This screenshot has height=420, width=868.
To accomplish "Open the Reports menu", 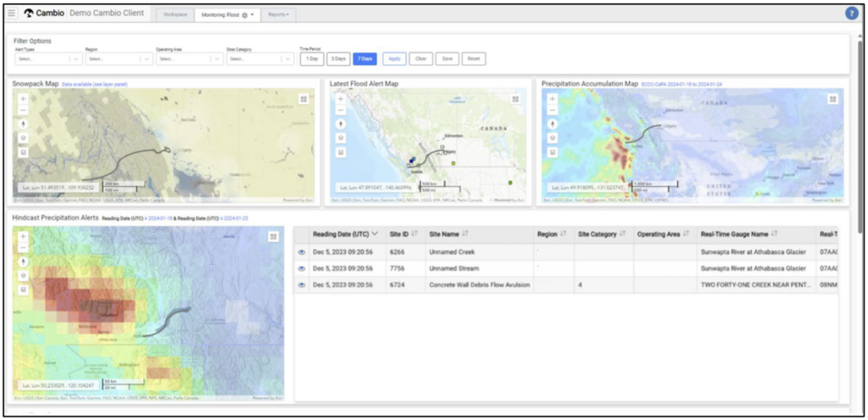I will click(278, 15).
